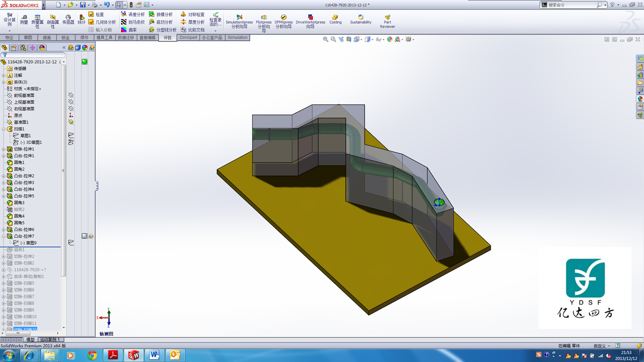The width and height of the screenshot is (644, 362).
Task: Run Undercut Analysis (底切分析)
Action: click(x=161, y=22)
